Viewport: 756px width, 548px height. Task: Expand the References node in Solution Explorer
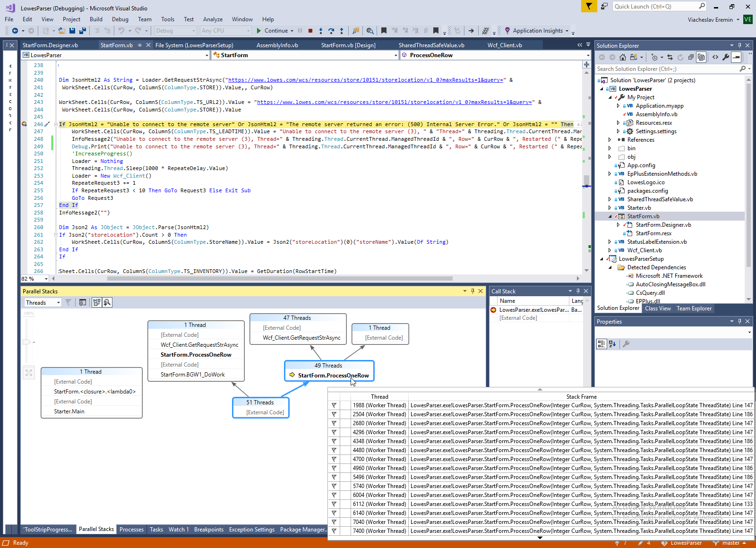(x=610, y=140)
